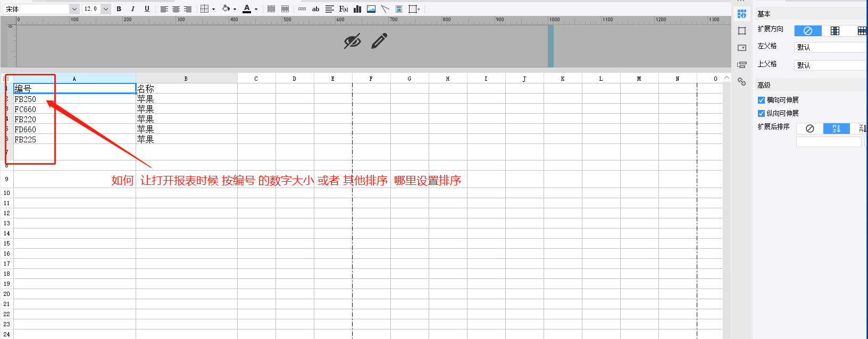Open the floating element panel icon
The height and width of the screenshot is (339, 868).
(742, 31)
